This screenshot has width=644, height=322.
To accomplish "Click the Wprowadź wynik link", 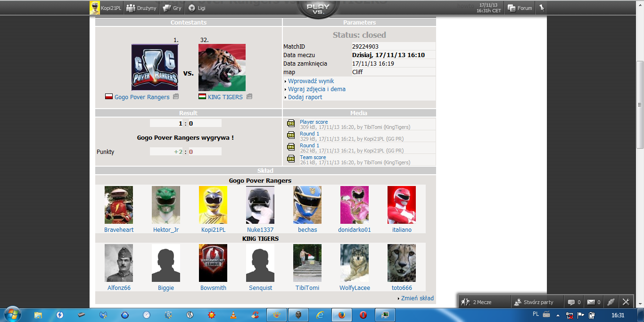I will pyautogui.click(x=311, y=81).
